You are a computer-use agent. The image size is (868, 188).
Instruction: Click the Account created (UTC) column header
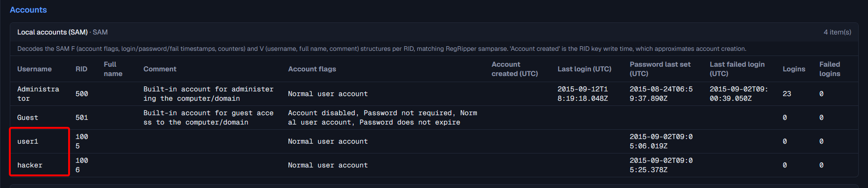pyautogui.click(x=515, y=69)
